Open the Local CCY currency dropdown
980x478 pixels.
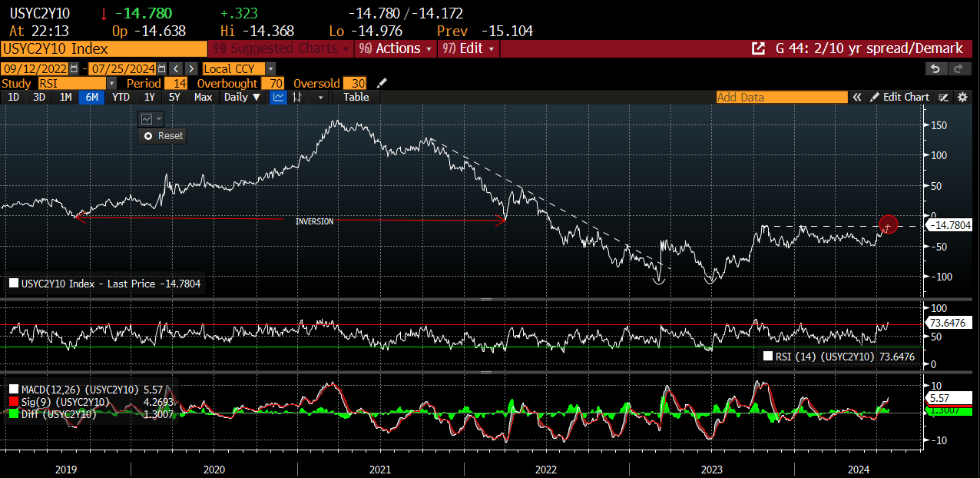(270, 69)
